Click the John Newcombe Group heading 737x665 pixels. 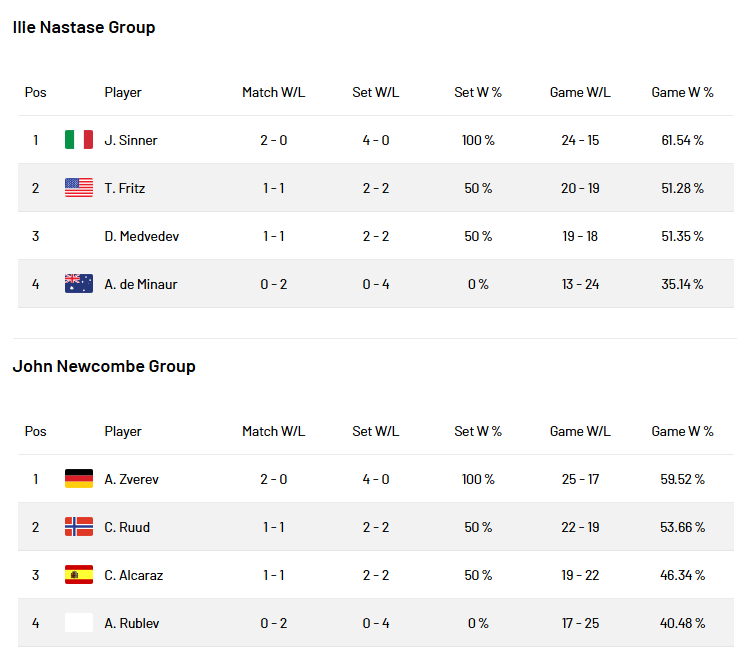point(104,366)
